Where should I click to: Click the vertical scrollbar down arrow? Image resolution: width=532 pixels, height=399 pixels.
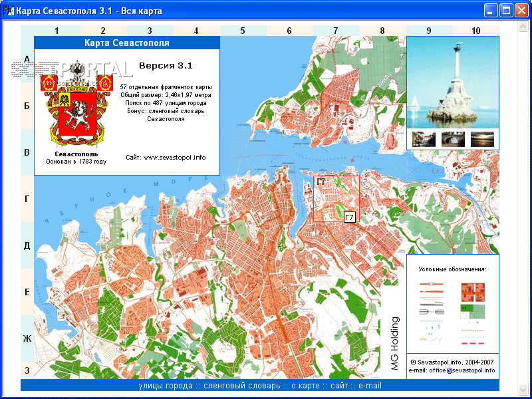pyautogui.click(x=523, y=389)
